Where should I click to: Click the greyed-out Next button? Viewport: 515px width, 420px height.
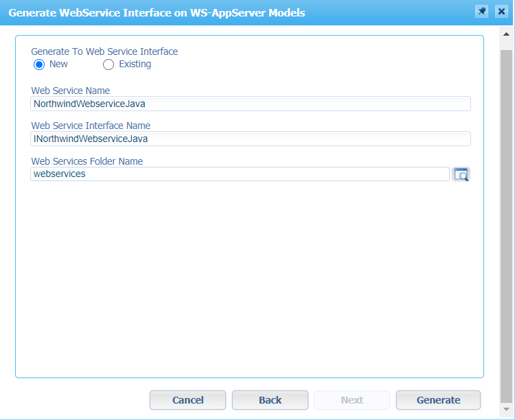[x=352, y=400]
